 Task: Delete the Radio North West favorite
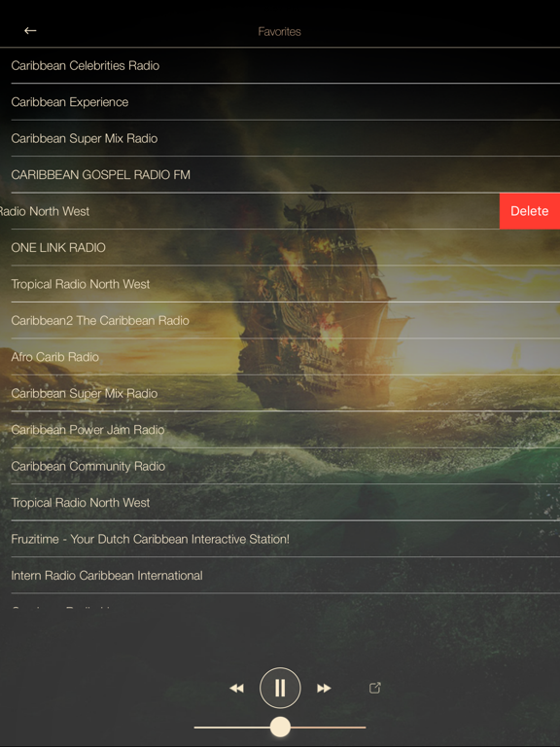tap(530, 211)
